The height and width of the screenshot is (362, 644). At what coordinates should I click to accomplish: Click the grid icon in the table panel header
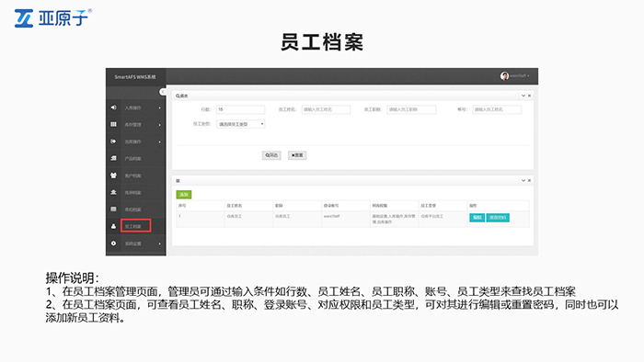pyautogui.click(x=178, y=180)
